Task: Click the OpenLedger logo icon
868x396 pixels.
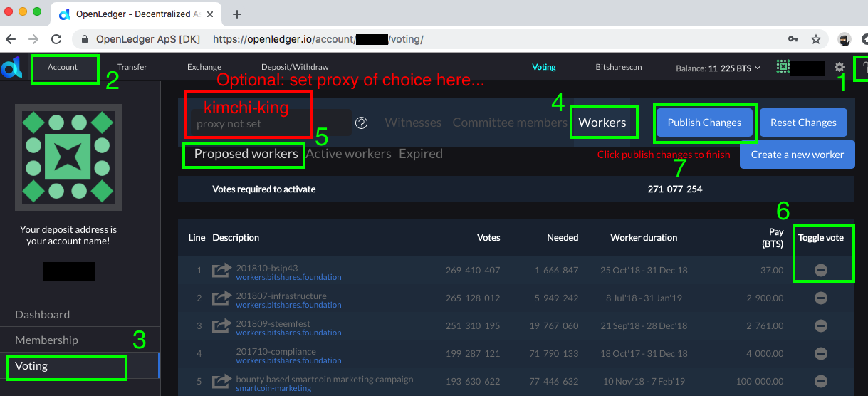Action: point(10,68)
